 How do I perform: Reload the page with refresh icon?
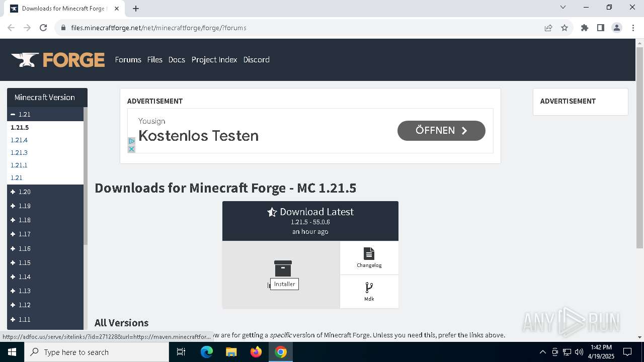coord(43,28)
